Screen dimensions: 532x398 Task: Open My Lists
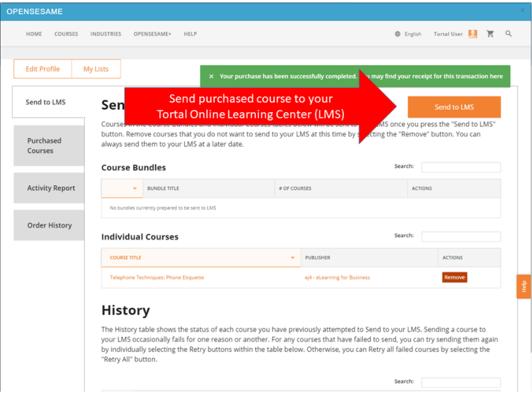point(96,69)
